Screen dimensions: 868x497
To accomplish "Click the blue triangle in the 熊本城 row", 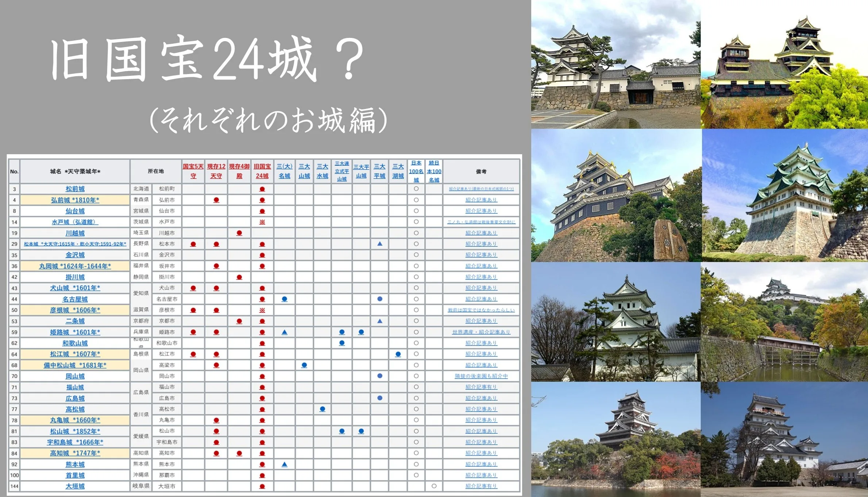I will tap(284, 464).
